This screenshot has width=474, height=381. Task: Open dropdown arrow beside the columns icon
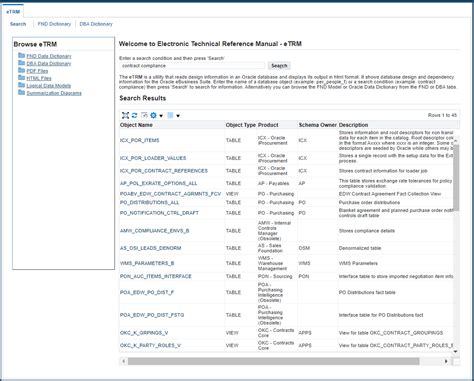pos(178,116)
